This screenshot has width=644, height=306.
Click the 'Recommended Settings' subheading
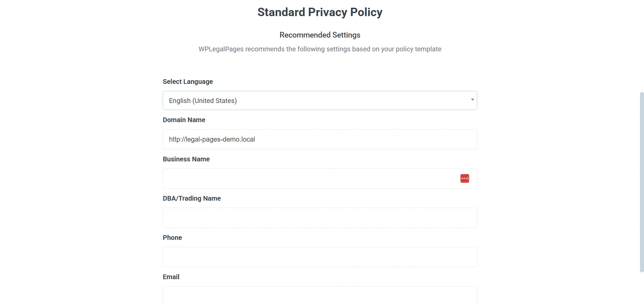(x=320, y=35)
